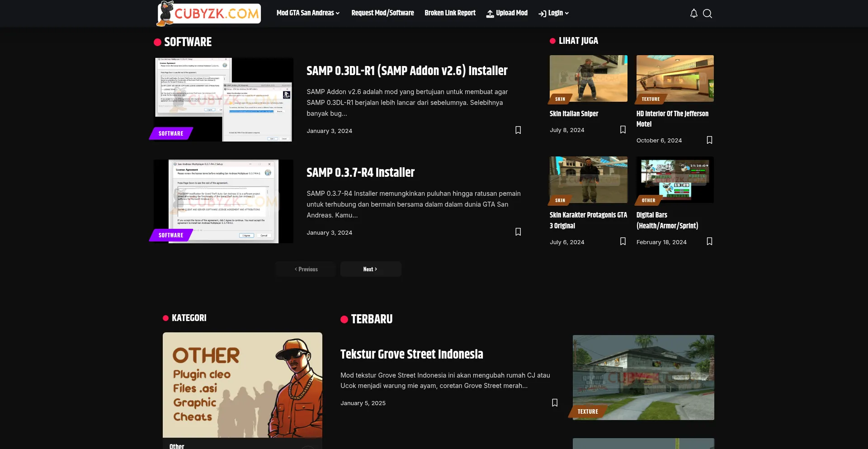Click the SOFTWARE tag on SAMP 0.3.7-R4 thumbnail
The image size is (868, 449).
pyautogui.click(x=171, y=235)
